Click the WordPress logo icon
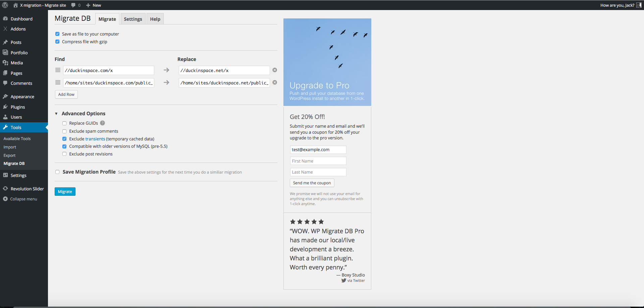644x308 pixels. 5,5
